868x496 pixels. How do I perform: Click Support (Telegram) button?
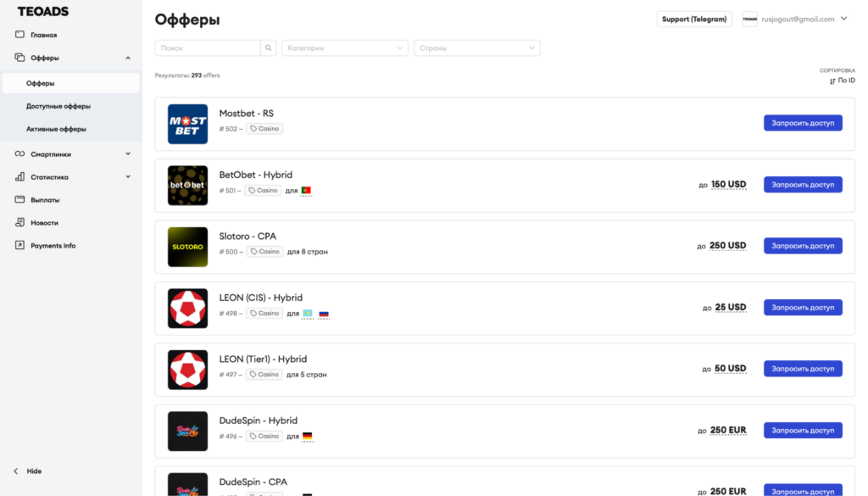[x=694, y=19]
